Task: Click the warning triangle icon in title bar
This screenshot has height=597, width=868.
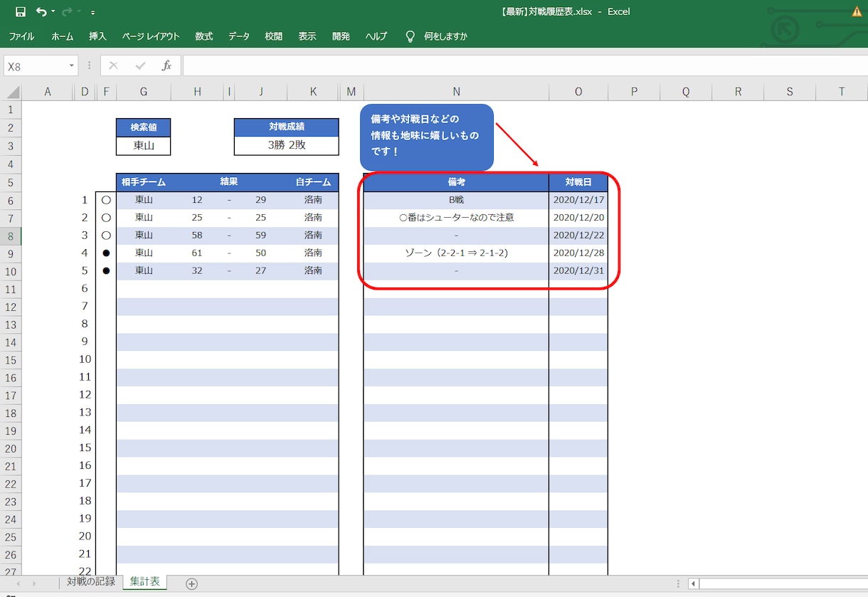Action: [857, 11]
